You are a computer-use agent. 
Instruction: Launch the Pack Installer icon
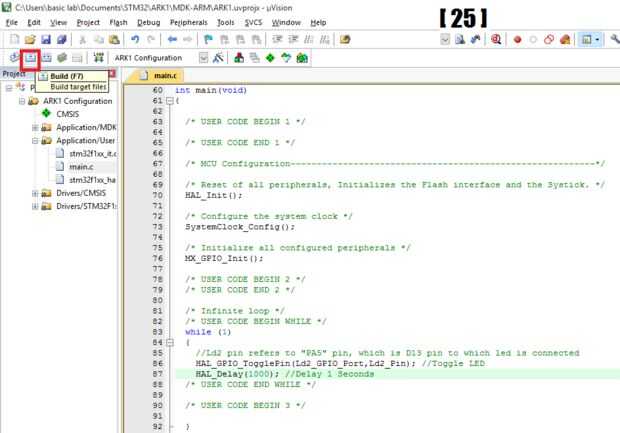[x=302, y=58]
